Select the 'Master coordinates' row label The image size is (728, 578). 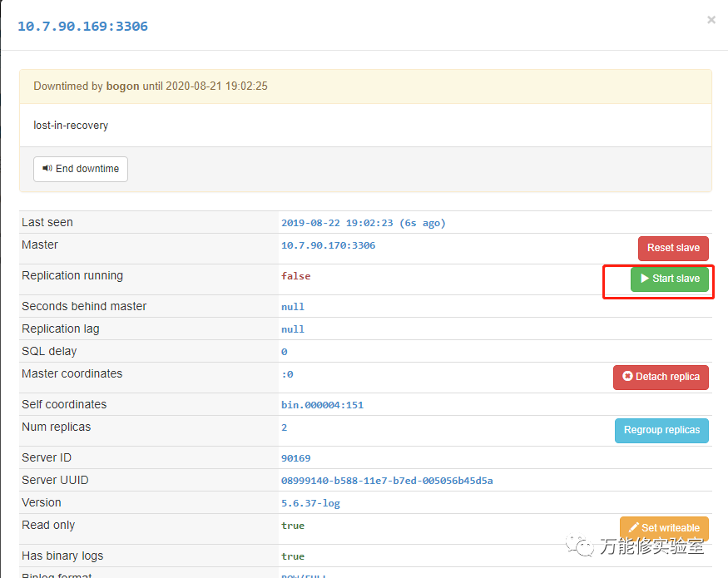(72, 373)
